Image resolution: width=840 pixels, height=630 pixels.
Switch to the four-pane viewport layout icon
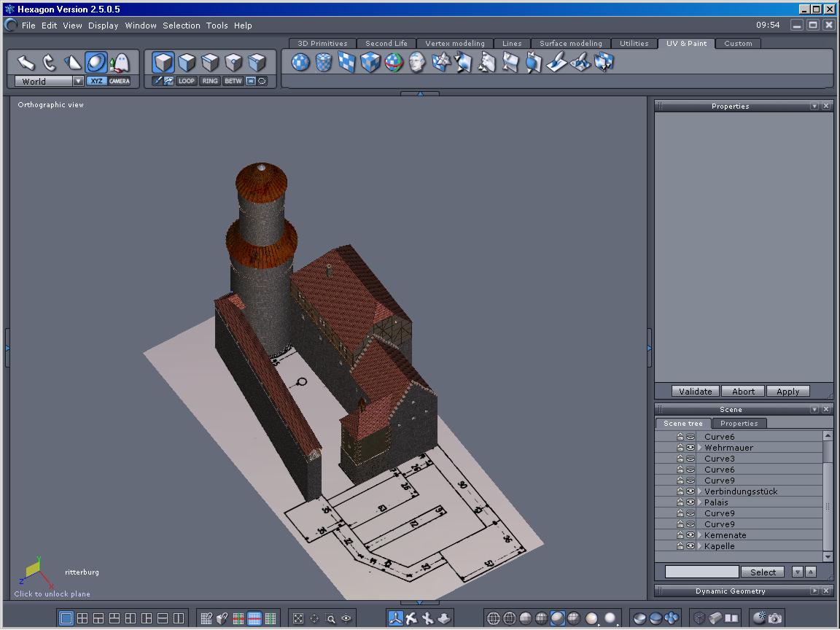(x=82, y=618)
